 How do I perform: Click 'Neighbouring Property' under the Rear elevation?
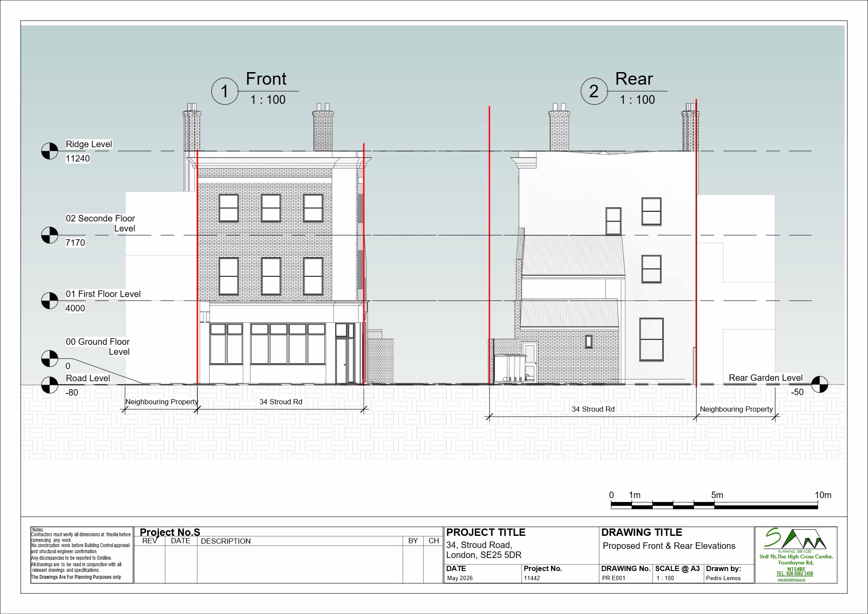click(x=736, y=409)
